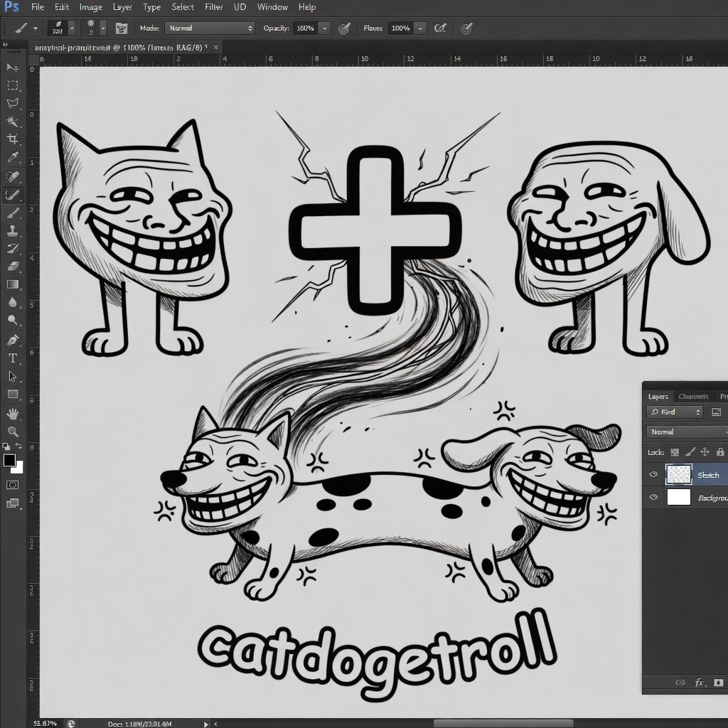Viewport: 728px width, 728px height.
Task: Select the Rectangular Marquee tool
Action: click(x=13, y=85)
